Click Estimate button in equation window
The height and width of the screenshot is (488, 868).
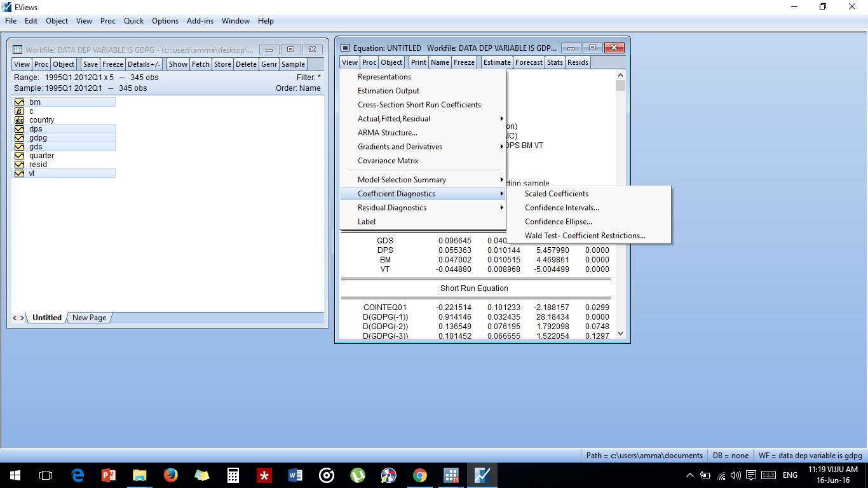pos(497,62)
